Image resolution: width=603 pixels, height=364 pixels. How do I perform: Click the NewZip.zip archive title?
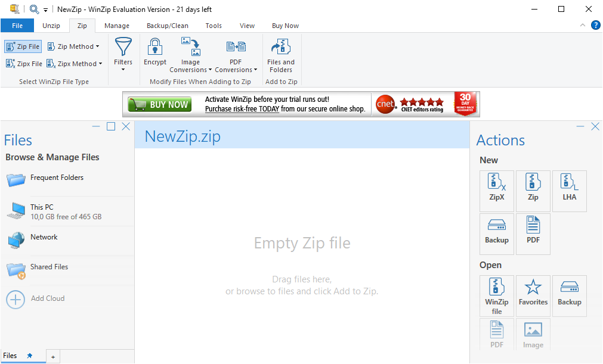183,136
